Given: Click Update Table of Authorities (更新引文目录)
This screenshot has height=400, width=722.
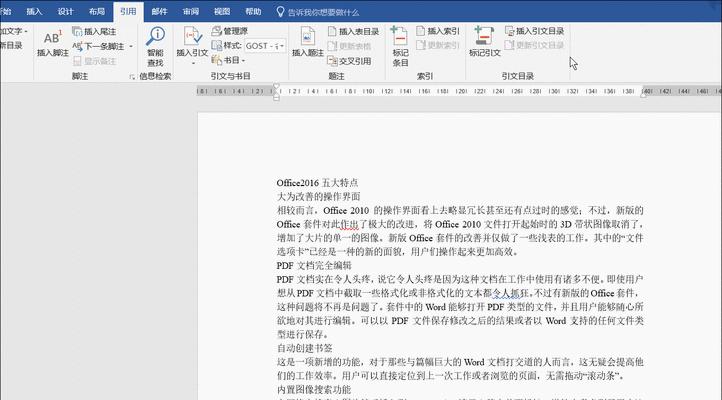Looking at the screenshot, I should click(x=534, y=45).
